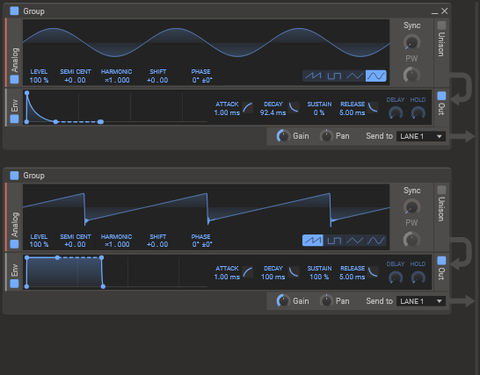480x375 pixels.
Task: Click sine waveform display in first group
Action: 206,43
